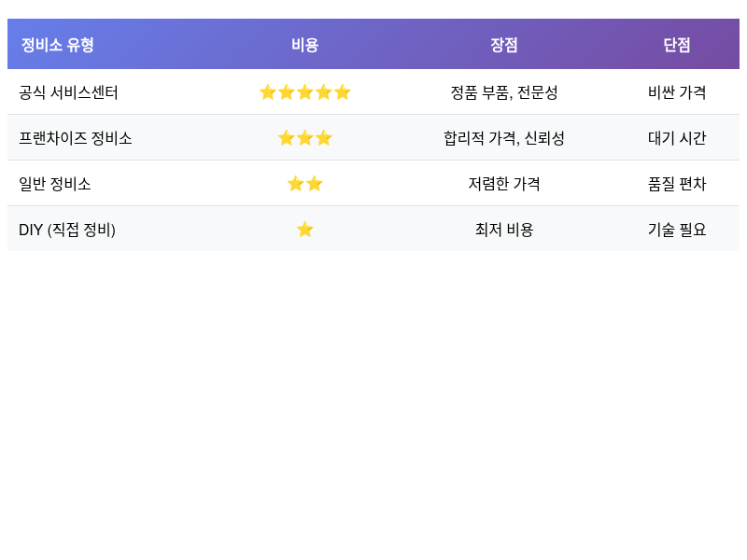Click the 대기 시간 cell
Image resolution: width=747 pixels, height=560 pixels.
tap(677, 138)
